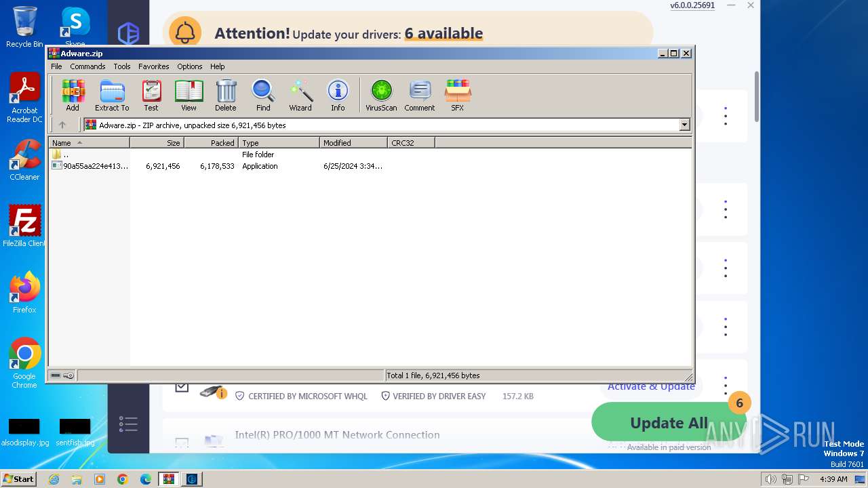Open the Acrobat Reader DC desktop icon
Image resolution: width=868 pixels, height=488 pixels.
pyautogui.click(x=24, y=98)
